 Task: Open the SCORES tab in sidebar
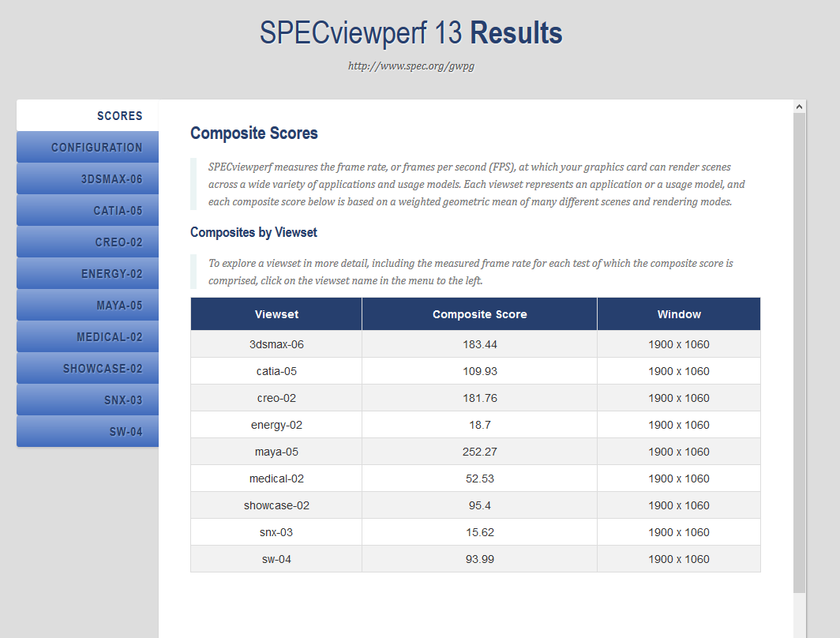[119, 116]
